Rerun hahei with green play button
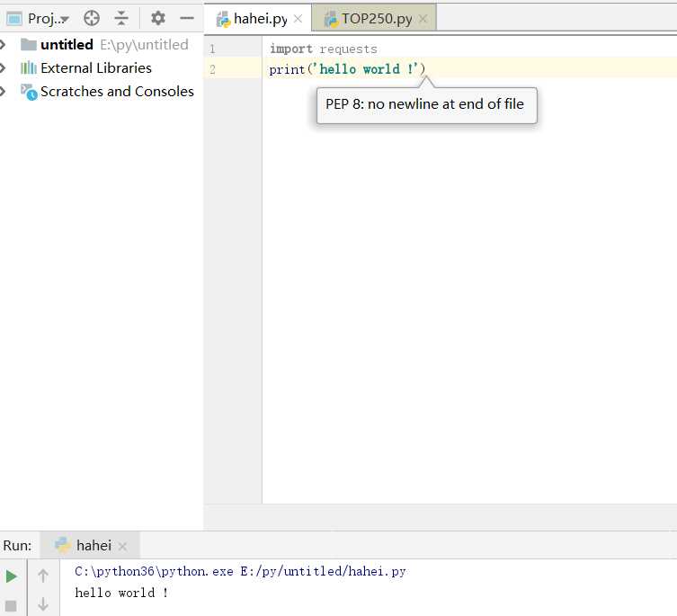Viewport: 677px width, 616px height. [11, 576]
